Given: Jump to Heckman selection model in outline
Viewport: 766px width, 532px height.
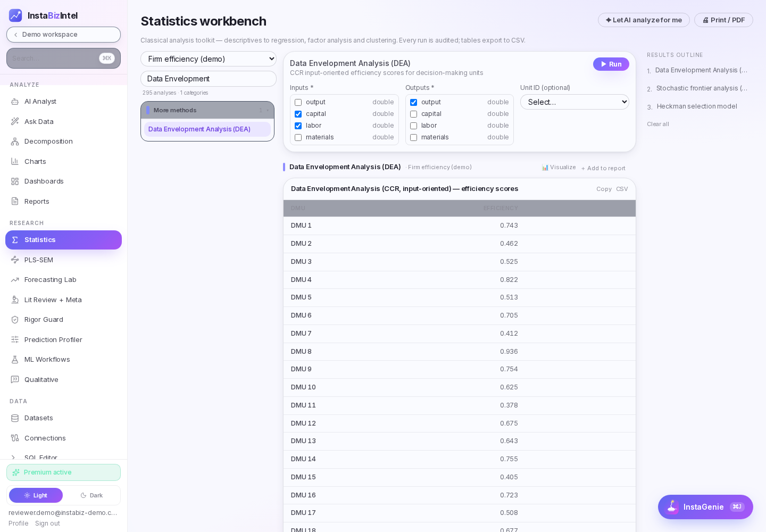Looking at the screenshot, I should tap(697, 106).
